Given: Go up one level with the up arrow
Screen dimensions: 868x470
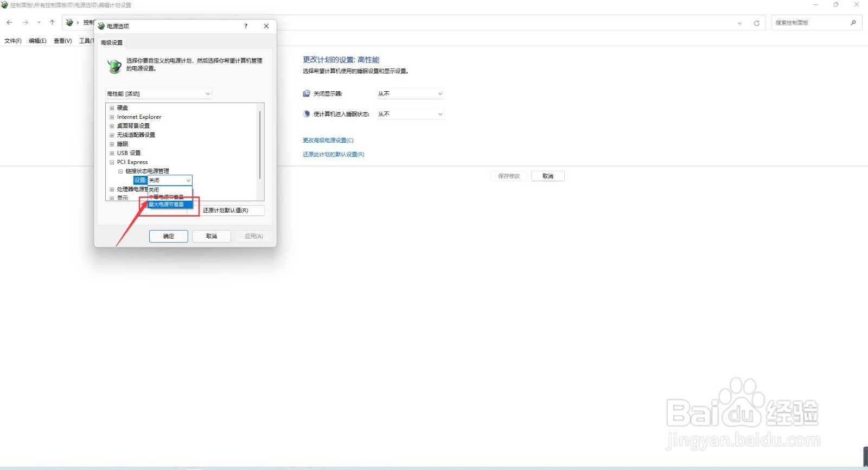Looking at the screenshot, I should pos(52,22).
